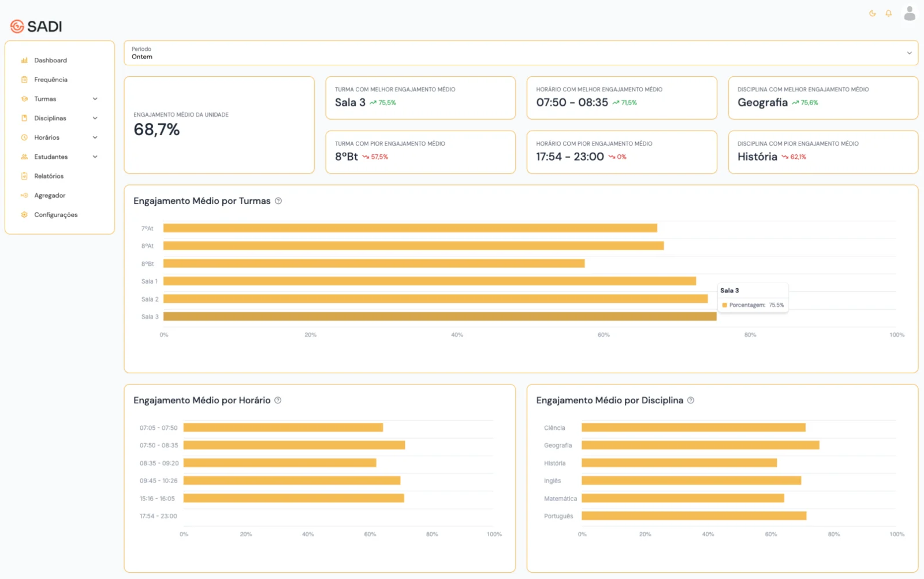Click the 07:50 - 08:35 bar
The height and width of the screenshot is (579, 924).
294,445
